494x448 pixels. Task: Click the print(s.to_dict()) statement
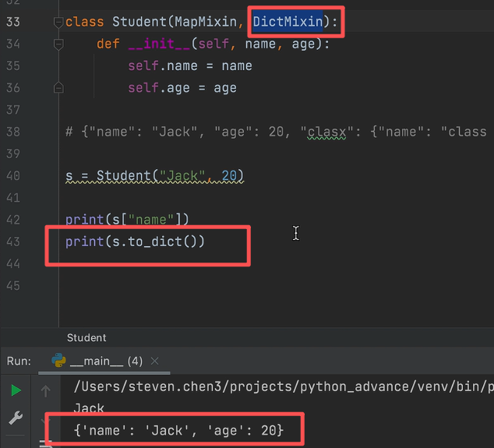pyautogui.click(x=135, y=242)
